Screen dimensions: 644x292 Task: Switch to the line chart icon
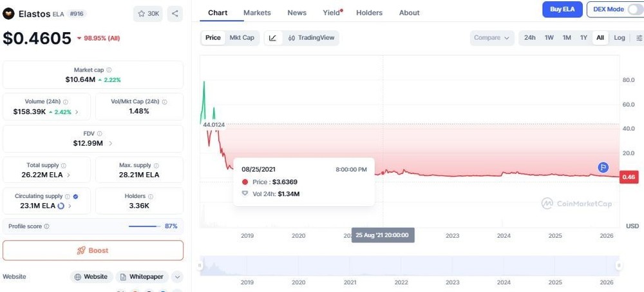(x=273, y=38)
